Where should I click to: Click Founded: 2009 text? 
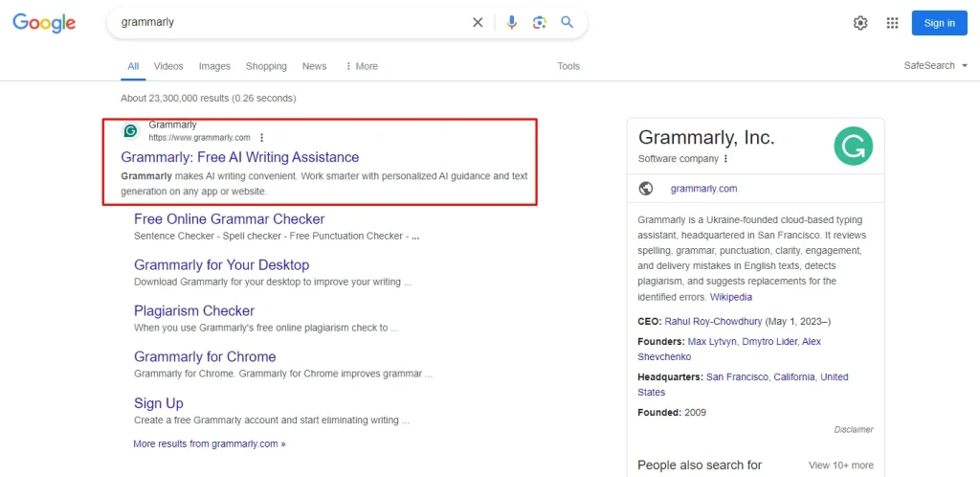tap(672, 413)
